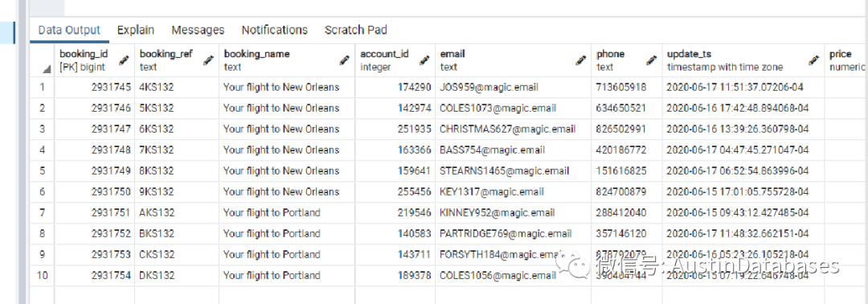Click email cell CHRISTMAS627@magic.email
The image size is (868, 304).
[513, 129]
